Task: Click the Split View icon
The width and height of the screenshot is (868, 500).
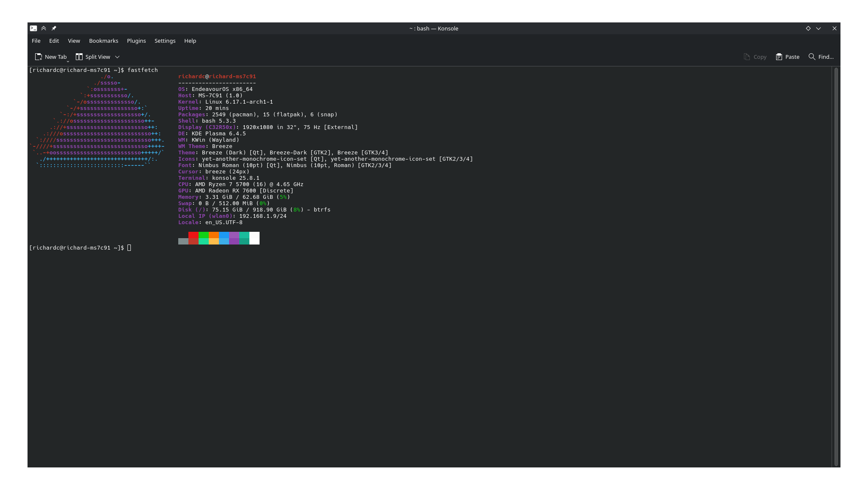Action: [x=79, y=57]
